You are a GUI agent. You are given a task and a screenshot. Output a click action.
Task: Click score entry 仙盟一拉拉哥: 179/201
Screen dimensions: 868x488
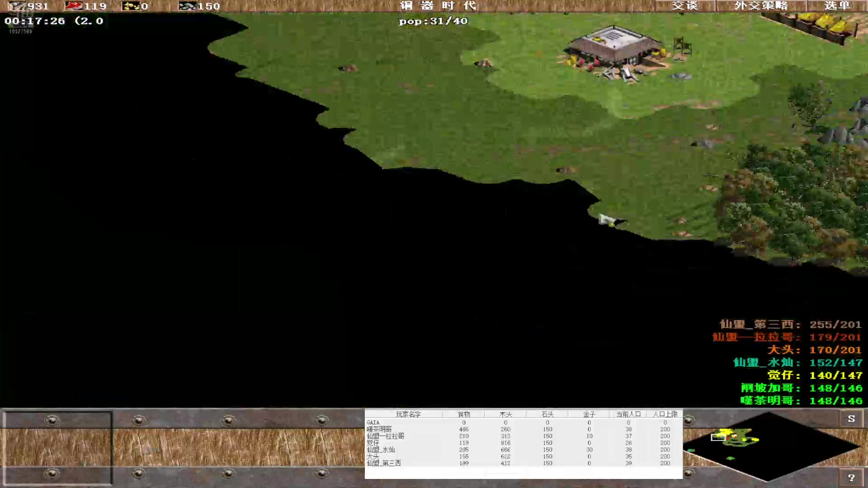coord(787,337)
